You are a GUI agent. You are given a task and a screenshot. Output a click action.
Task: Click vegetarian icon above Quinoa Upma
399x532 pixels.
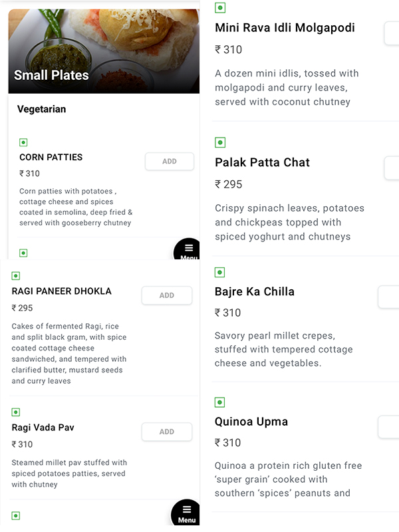[220, 402]
